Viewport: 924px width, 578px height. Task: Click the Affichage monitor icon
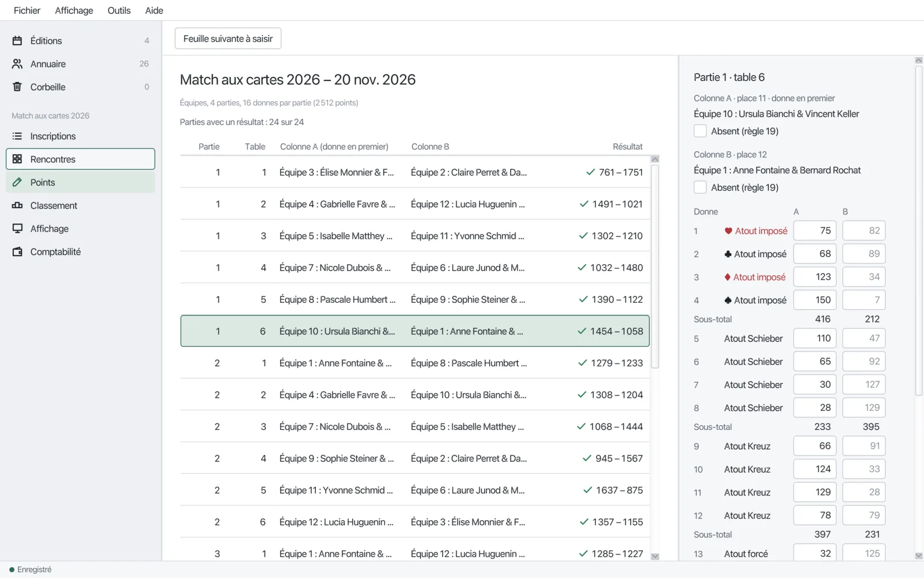point(17,228)
